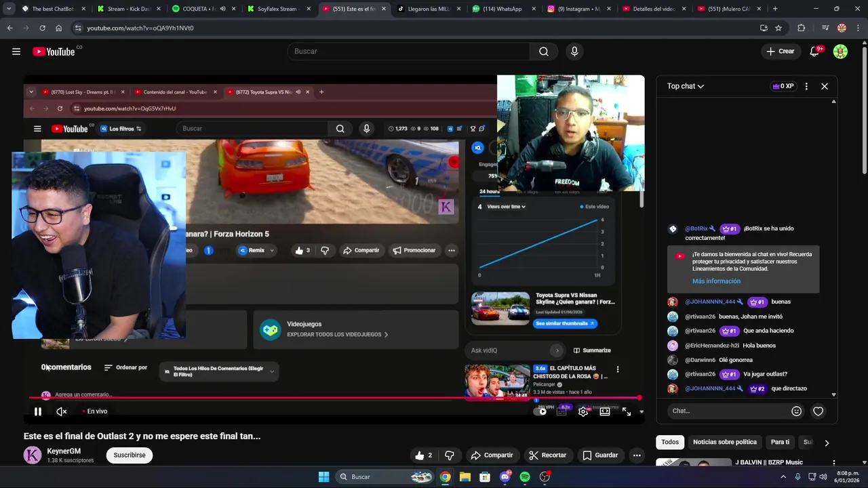
Task: Switch to theater mode
Action: 605,411
